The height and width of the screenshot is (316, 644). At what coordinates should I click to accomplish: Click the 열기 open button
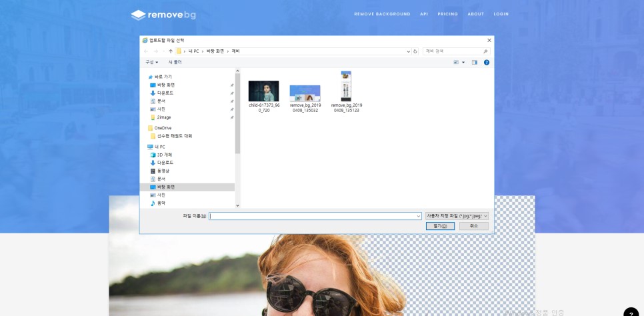click(440, 226)
